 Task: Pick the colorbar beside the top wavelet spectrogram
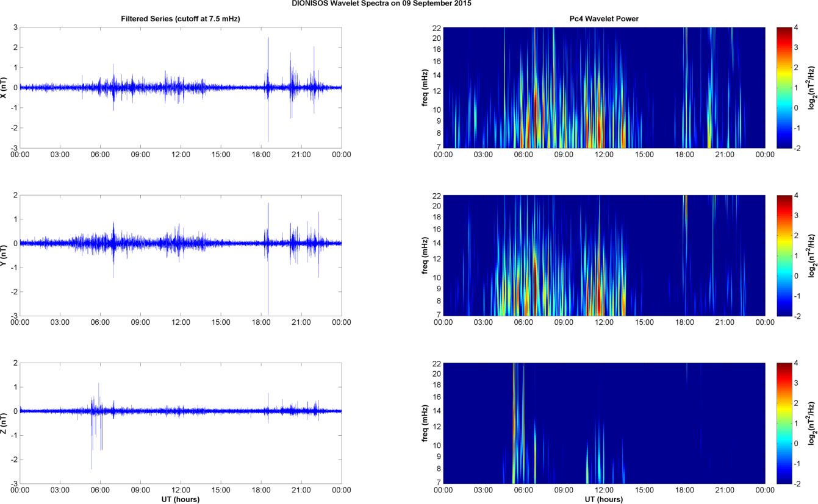coord(784,88)
